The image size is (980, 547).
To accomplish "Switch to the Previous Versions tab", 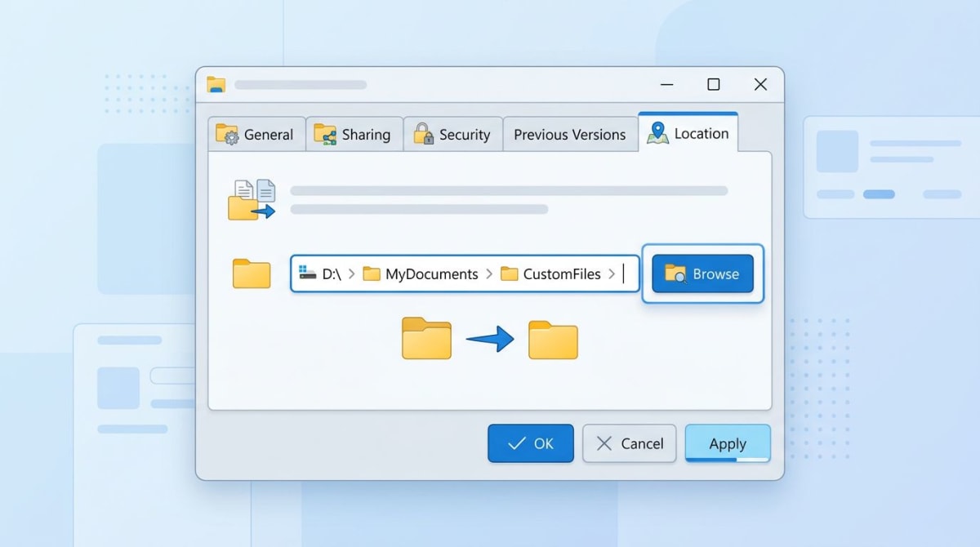I will tap(570, 133).
